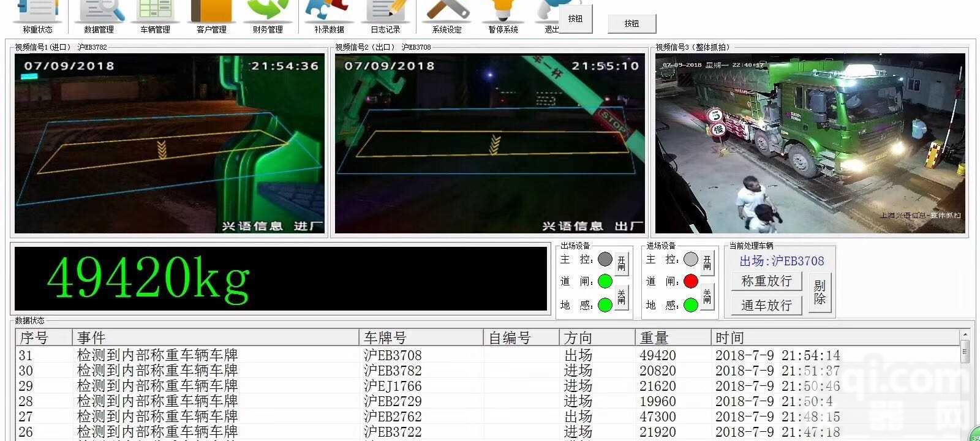Image resolution: width=980 pixels, height=441 pixels.
Task: Select the 视频信号2 出口 camera feed
Action: click(x=490, y=143)
